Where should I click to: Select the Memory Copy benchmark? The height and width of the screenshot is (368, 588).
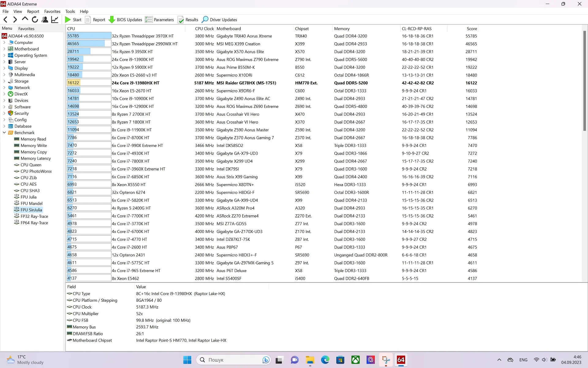(30, 152)
